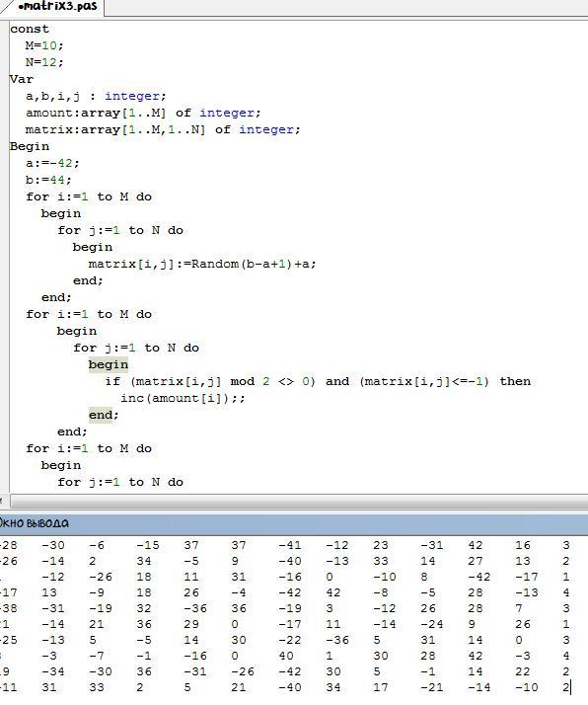Click the matrix:array[1..M,1..N] declaration line
This screenshot has width=588, height=705.
pos(163,130)
